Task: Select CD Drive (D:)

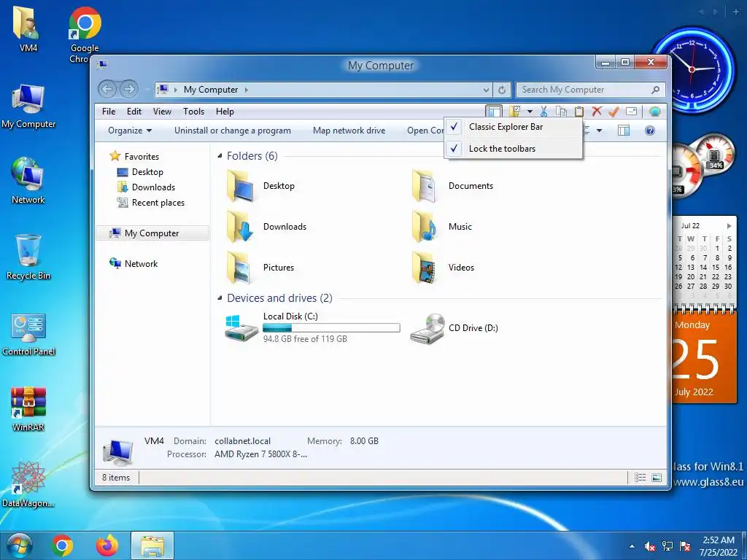Action: [454, 328]
